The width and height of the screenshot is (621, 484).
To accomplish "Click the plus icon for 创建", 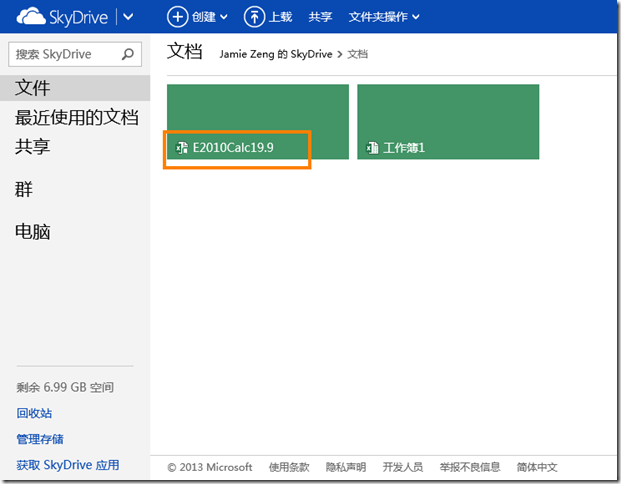I will pyautogui.click(x=177, y=17).
